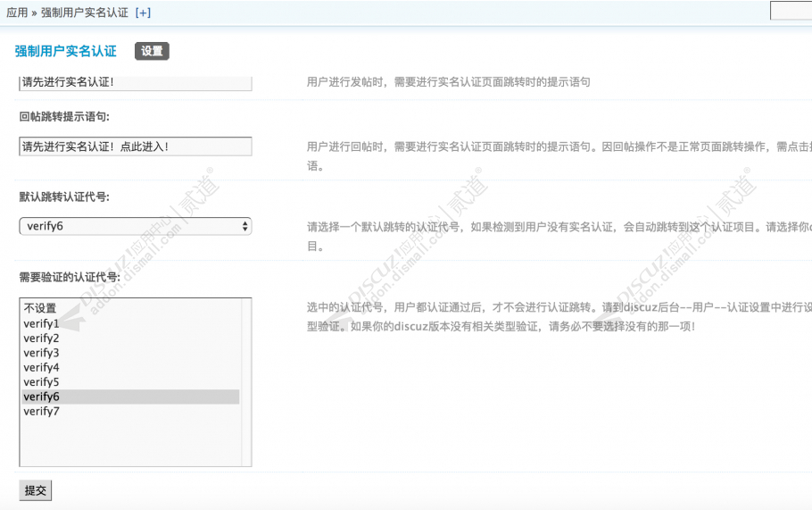Select verify7 in the verification list

coord(131,411)
